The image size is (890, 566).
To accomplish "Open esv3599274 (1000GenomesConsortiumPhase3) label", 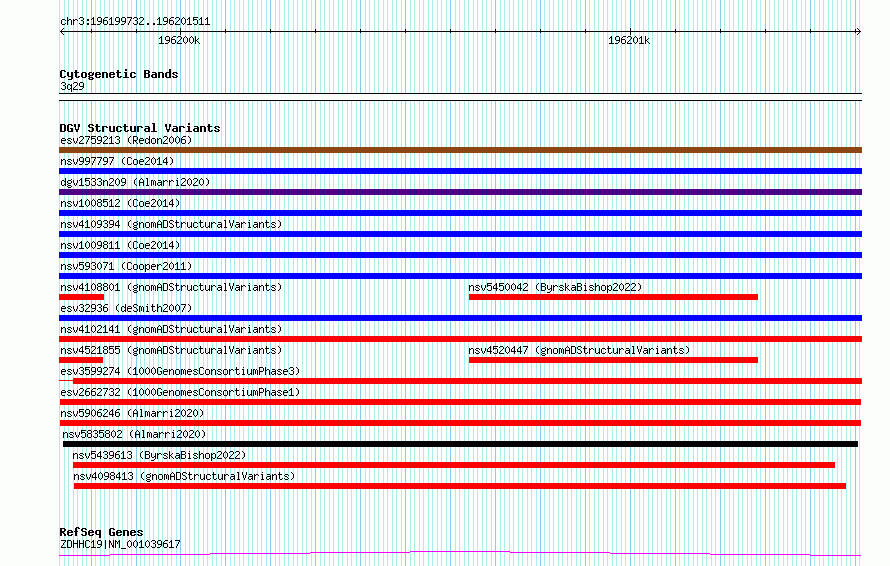I will tap(180, 371).
